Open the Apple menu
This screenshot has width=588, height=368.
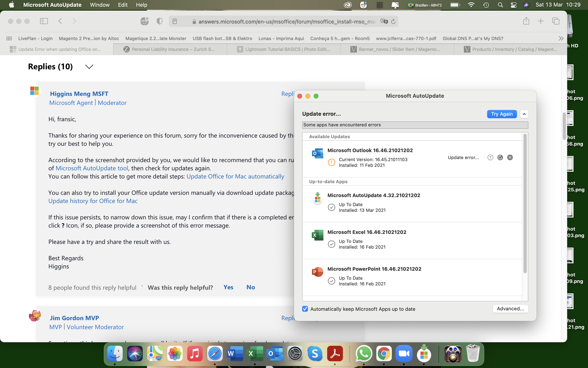click(x=11, y=5)
